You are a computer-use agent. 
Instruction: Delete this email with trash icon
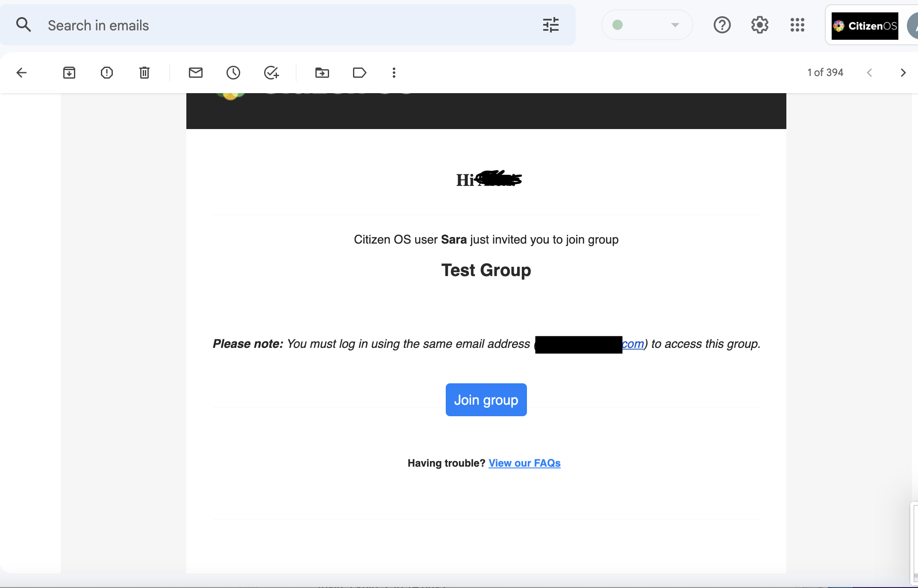pyautogui.click(x=144, y=73)
